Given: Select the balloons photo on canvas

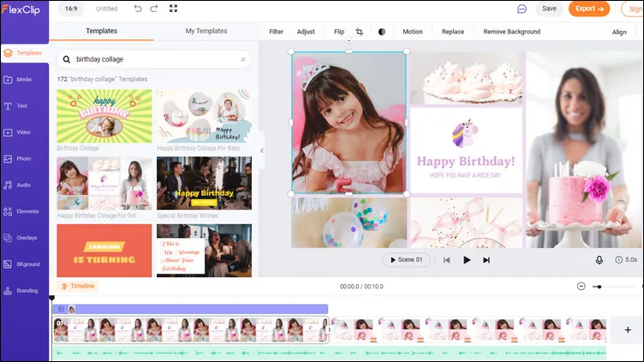Looking at the screenshot, I should click(x=349, y=223).
